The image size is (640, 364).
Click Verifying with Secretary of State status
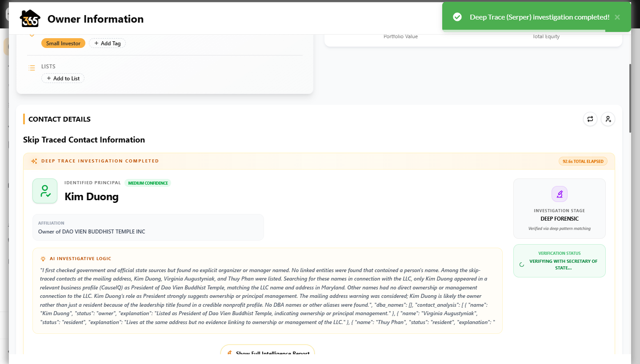[x=563, y=265]
